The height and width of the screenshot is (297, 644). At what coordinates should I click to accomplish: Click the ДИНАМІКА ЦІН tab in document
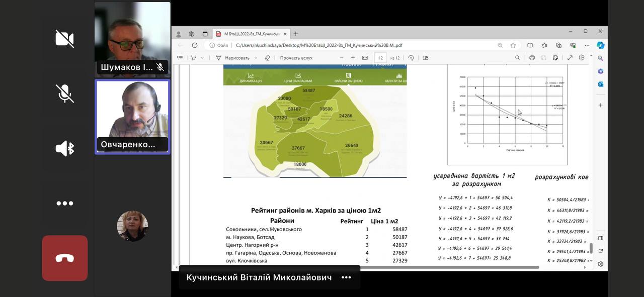click(251, 78)
